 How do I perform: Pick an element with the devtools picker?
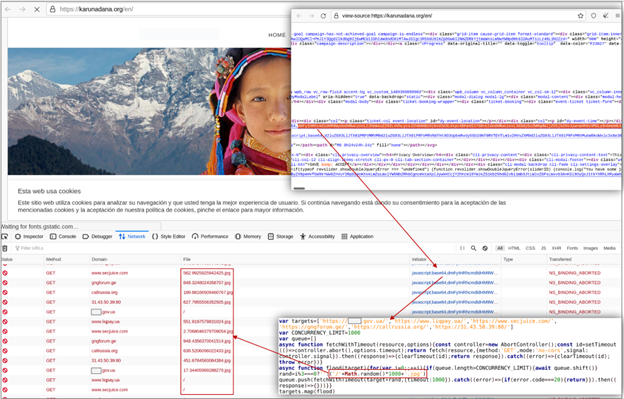point(5,236)
